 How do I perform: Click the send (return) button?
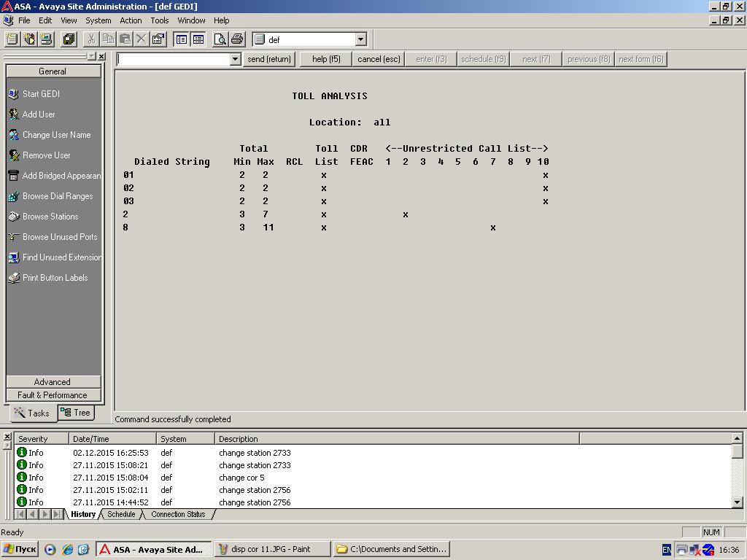(269, 59)
